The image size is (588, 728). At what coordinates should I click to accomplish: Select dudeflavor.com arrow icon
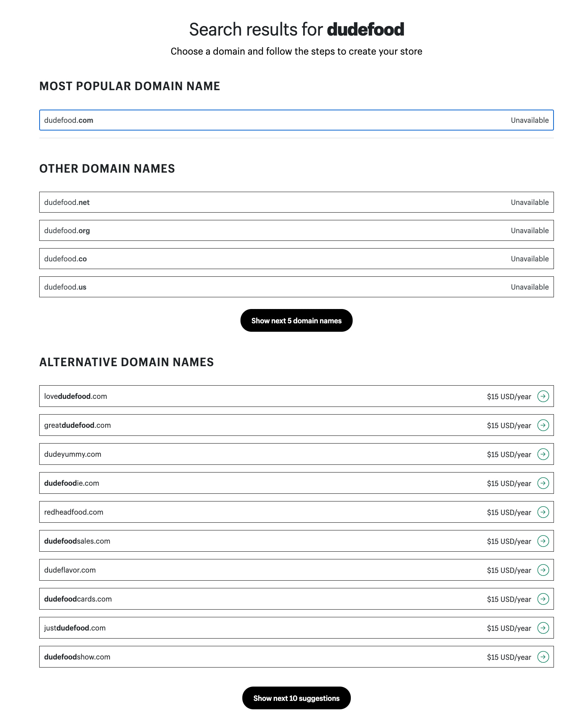point(543,570)
